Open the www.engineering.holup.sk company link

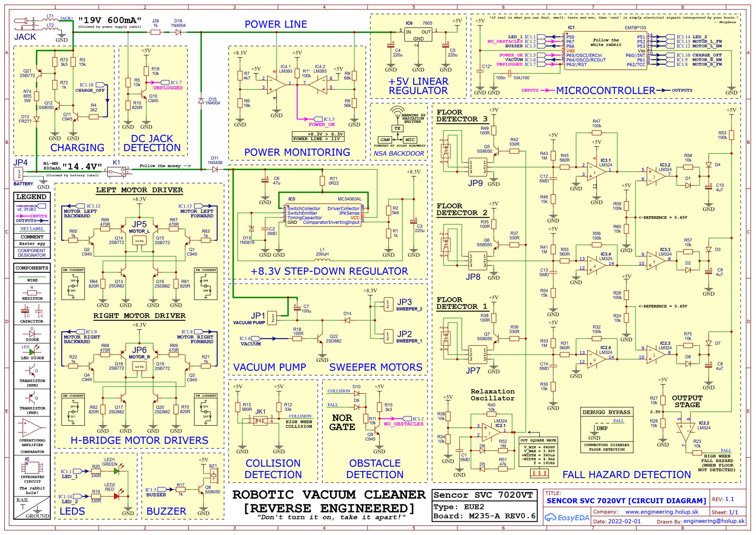pyautogui.click(x=661, y=512)
